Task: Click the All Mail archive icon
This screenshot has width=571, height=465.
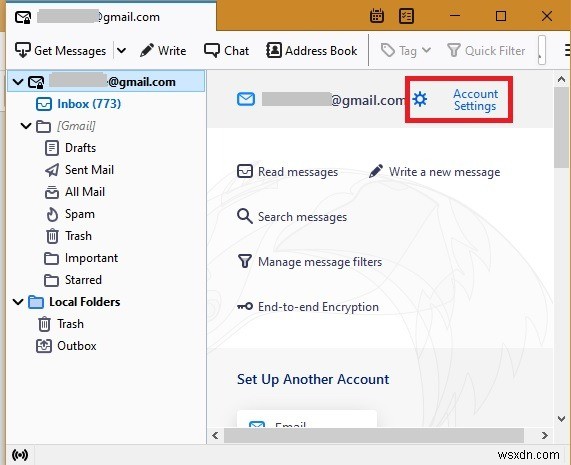Action: tap(52, 192)
